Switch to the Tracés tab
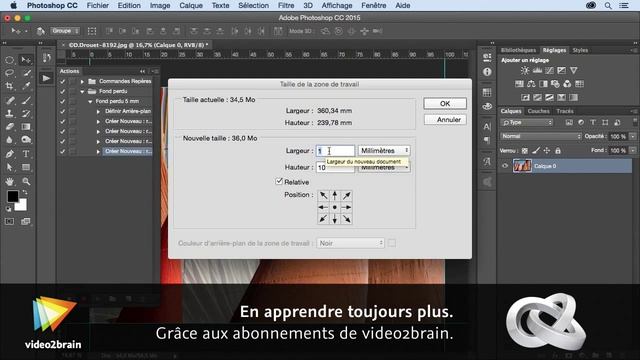Viewport: 640px width, 360px height. pyautogui.click(x=565, y=111)
